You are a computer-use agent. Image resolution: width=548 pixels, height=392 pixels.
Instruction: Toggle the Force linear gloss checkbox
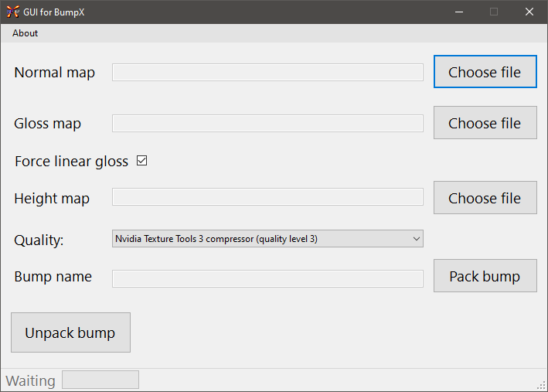click(x=141, y=161)
